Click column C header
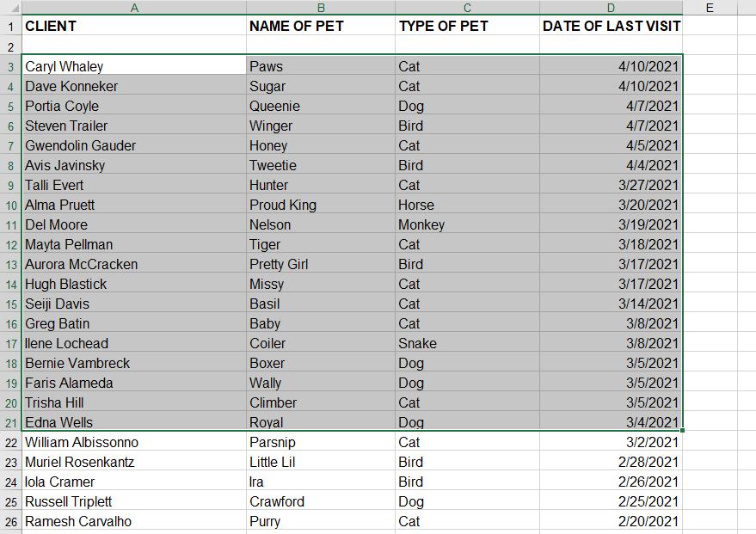This screenshot has height=534, width=756. click(468, 8)
